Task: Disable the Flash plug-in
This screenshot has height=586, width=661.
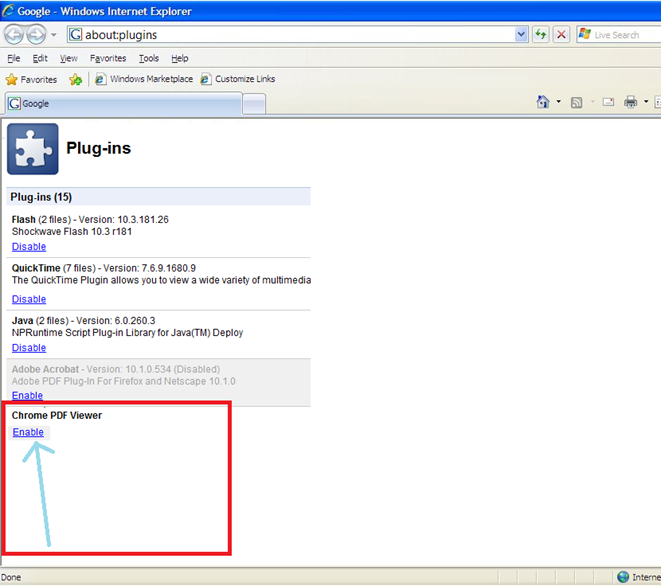Action: pyautogui.click(x=29, y=247)
